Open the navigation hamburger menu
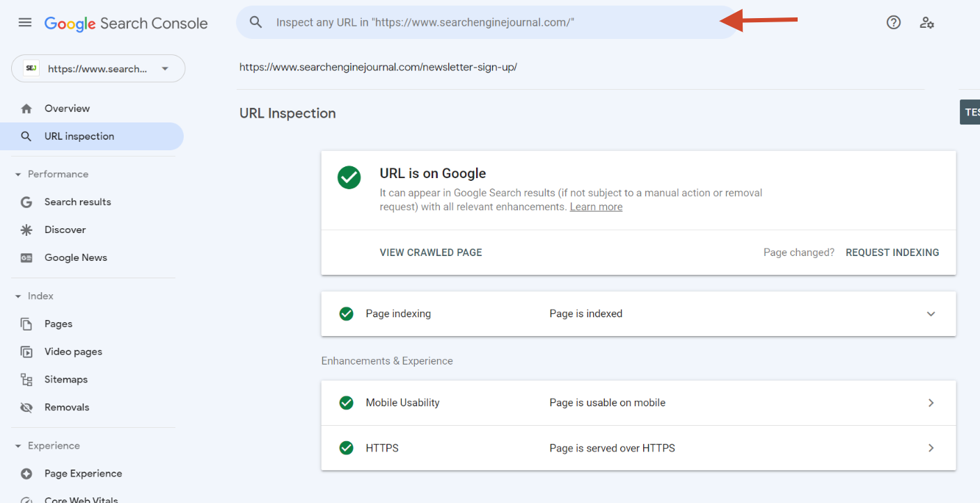Image resolution: width=980 pixels, height=503 pixels. click(x=25, y=22)
